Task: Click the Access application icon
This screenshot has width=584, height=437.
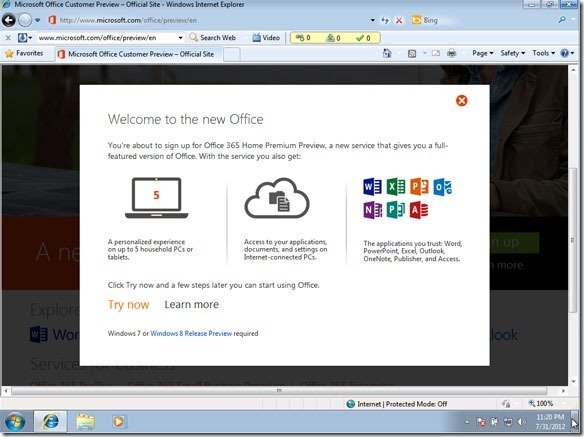Action: (x=419, y=210)
